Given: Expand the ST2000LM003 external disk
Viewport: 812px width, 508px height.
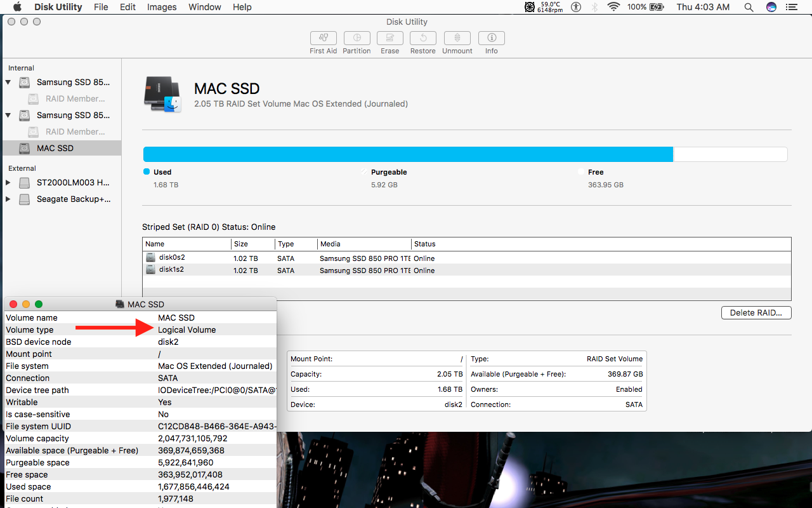Looking at the screenshot, I should [x=8, y=183].
